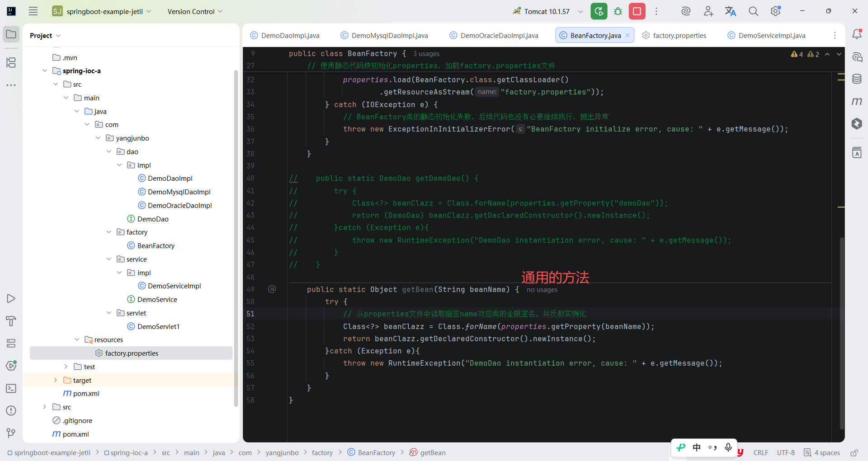Viewport: 868px width, 461px height.
Task: Open warnings inspection widget
Action: (805, 54)
